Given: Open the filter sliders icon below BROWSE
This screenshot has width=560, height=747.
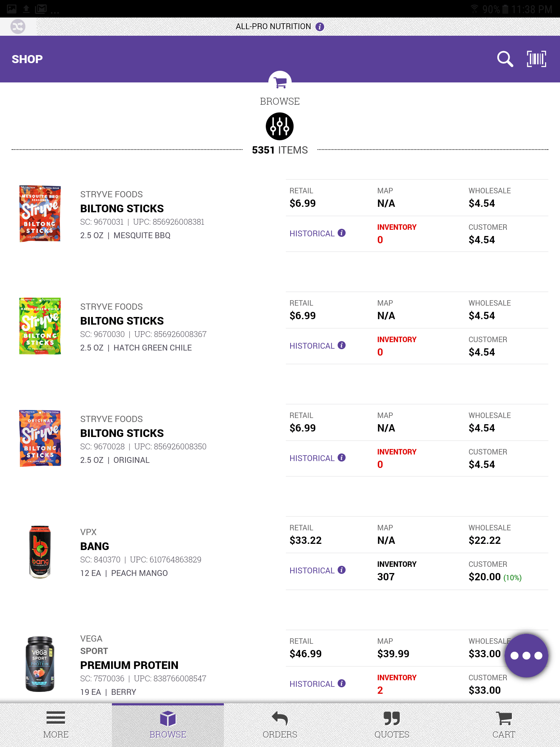Looking at the screenshot, I should (280, 126).
